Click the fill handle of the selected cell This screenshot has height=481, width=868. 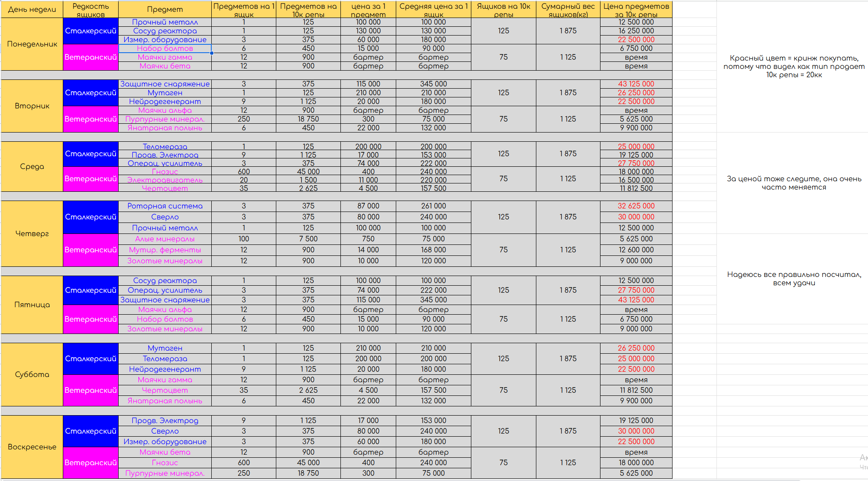(x=212, y=53)
